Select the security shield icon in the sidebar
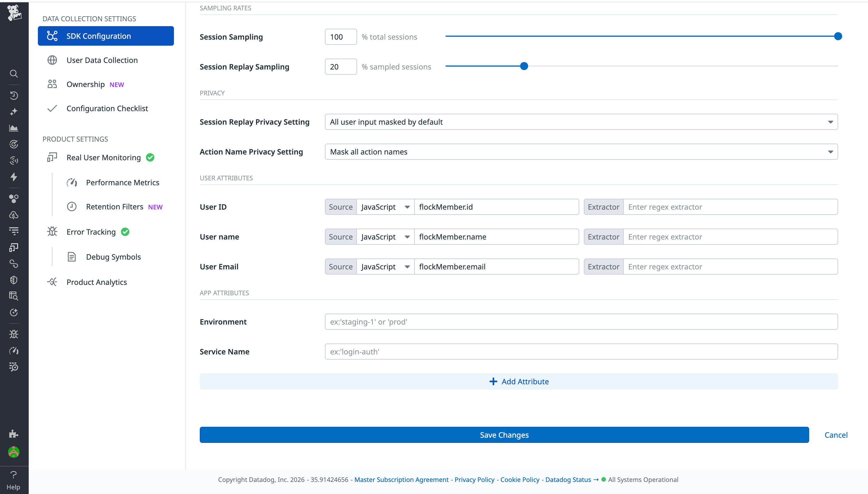 click(x=13, y=279)
